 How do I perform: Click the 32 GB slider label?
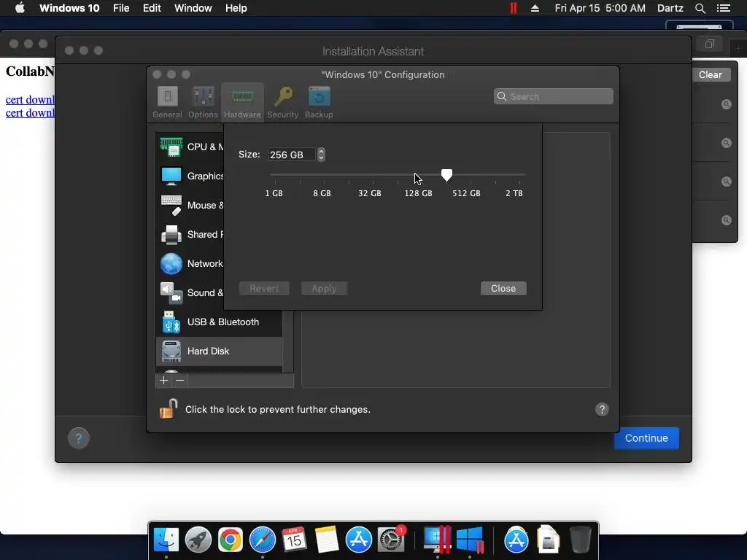370,193
